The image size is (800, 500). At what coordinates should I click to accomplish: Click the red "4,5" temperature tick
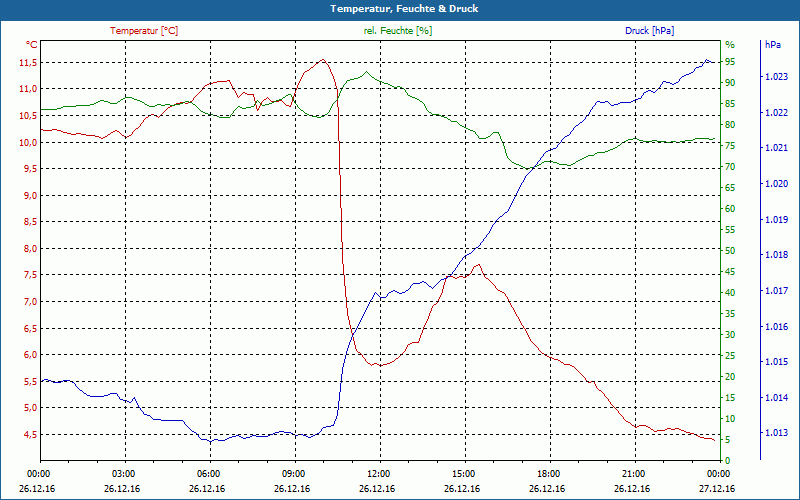click(30, 435)
